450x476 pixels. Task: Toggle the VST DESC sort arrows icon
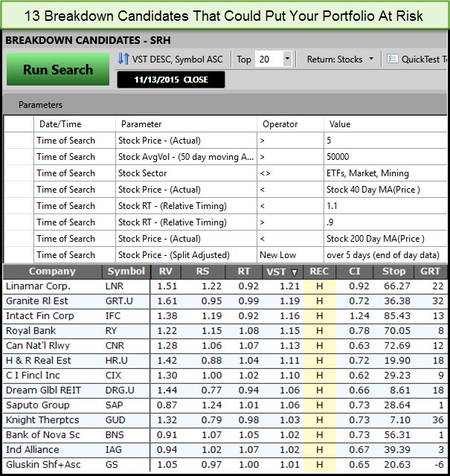point(123,59)
